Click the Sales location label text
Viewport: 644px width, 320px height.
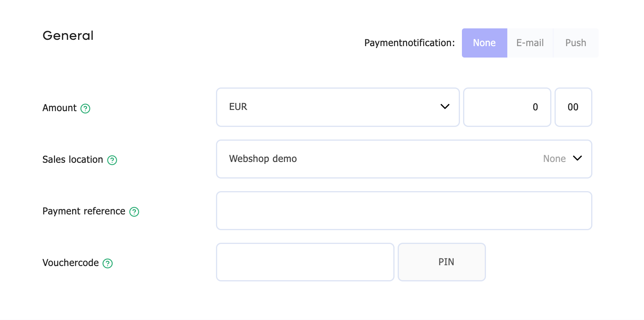tap(73, 160)
